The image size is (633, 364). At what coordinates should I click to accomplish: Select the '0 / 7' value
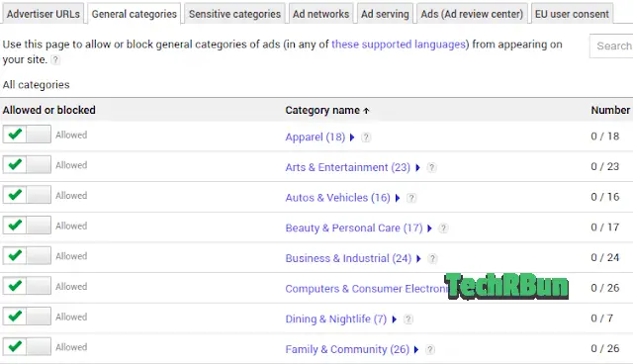click(602, 318)
